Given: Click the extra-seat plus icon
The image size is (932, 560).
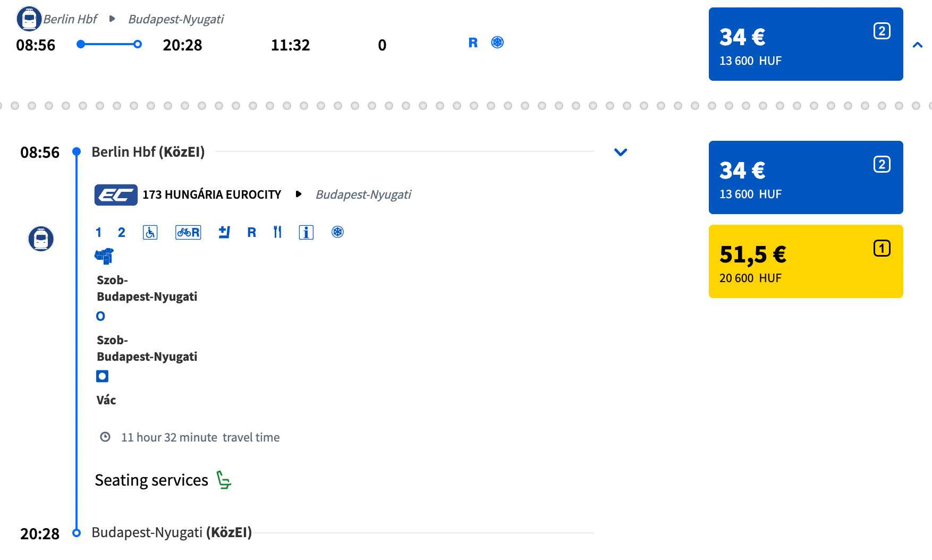Looking at the screenshot, I should [x=224, y=232].
